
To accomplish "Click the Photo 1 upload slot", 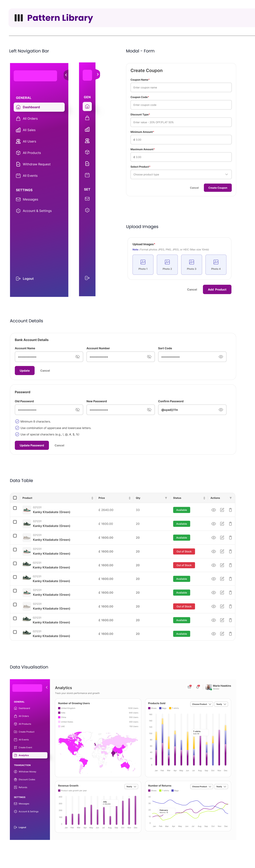I will coord(143,265).
